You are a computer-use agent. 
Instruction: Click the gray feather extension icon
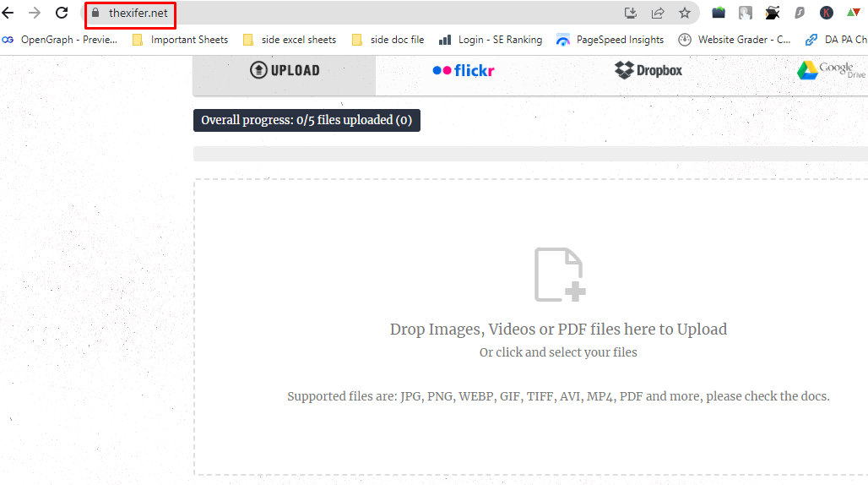pos(800,13)
